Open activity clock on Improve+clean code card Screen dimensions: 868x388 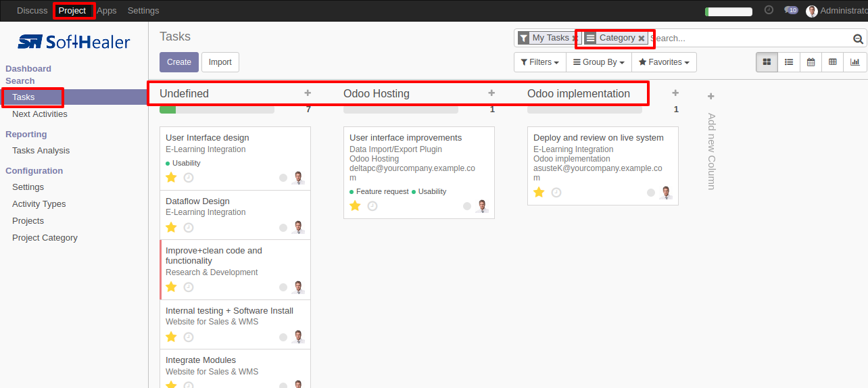(189, 287)
